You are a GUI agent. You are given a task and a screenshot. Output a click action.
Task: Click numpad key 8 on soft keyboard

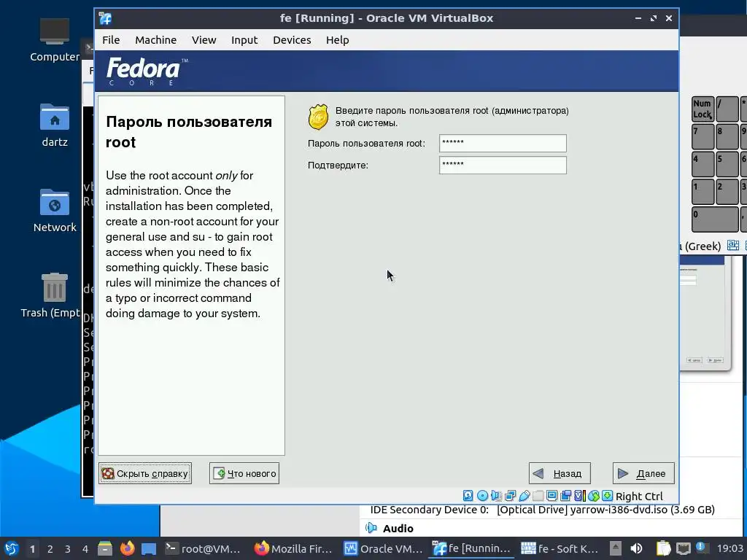pyautogui.click(x=727, y=136)
